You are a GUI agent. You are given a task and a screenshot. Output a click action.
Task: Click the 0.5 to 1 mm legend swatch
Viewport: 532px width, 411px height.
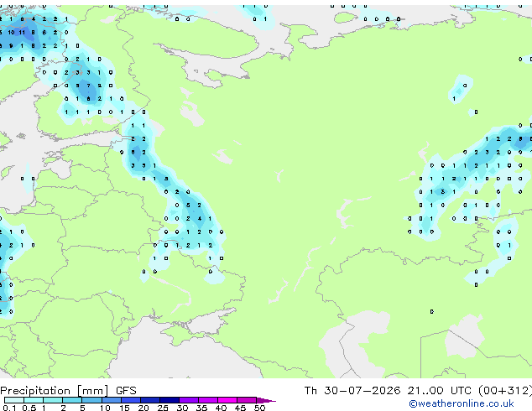click(34, 400)
